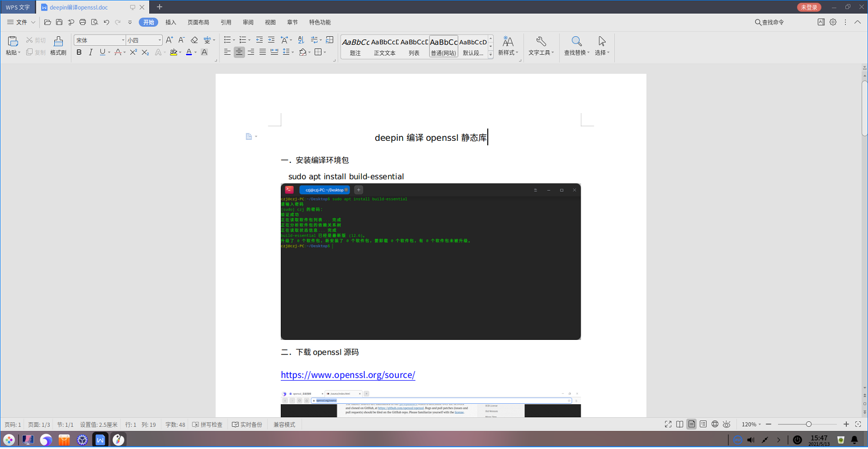
Task: Apply character shading with the shaded A icon
Action: 204,52
